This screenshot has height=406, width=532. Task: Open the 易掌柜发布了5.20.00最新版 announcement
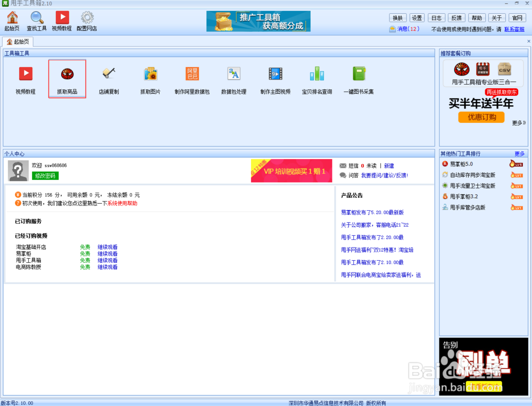[x=372, y=212]
